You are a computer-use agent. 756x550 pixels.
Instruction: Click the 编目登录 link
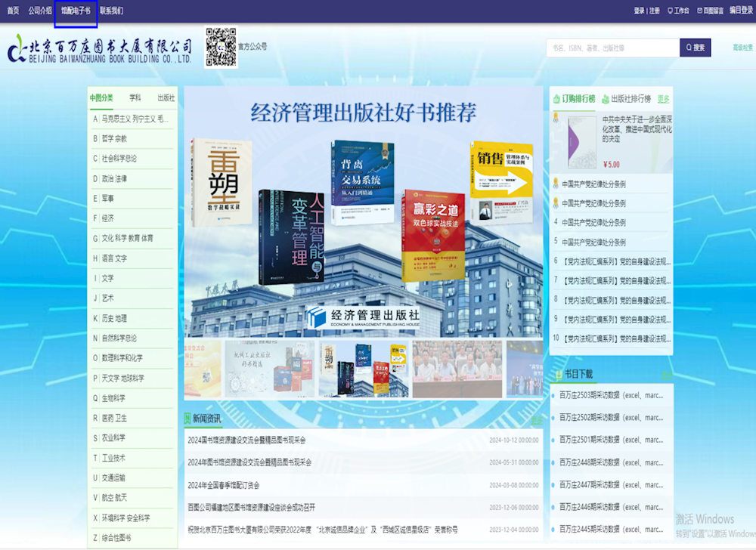click(x=741, y=10)
